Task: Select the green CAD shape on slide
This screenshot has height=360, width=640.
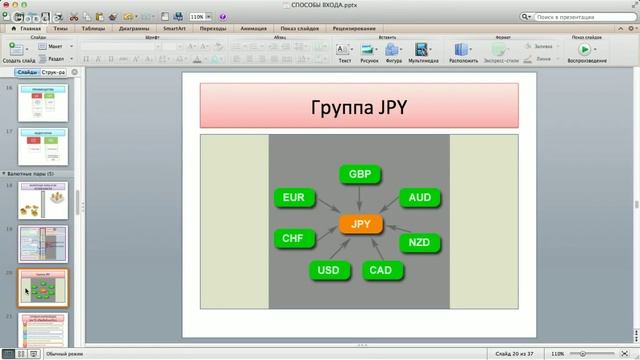Action: click(x=382, y=270)
